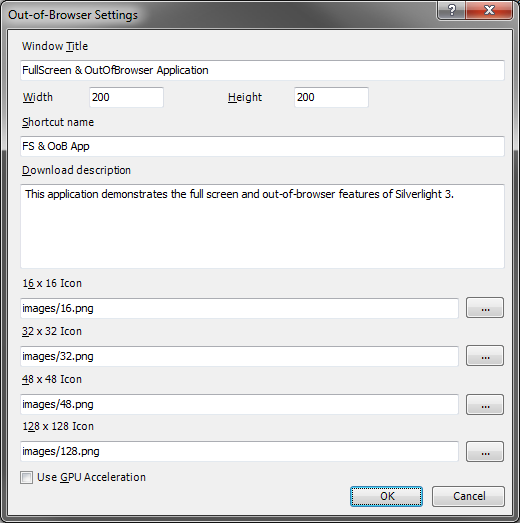Click inside the Download description text area
The image size is (520, 523).
262,226
